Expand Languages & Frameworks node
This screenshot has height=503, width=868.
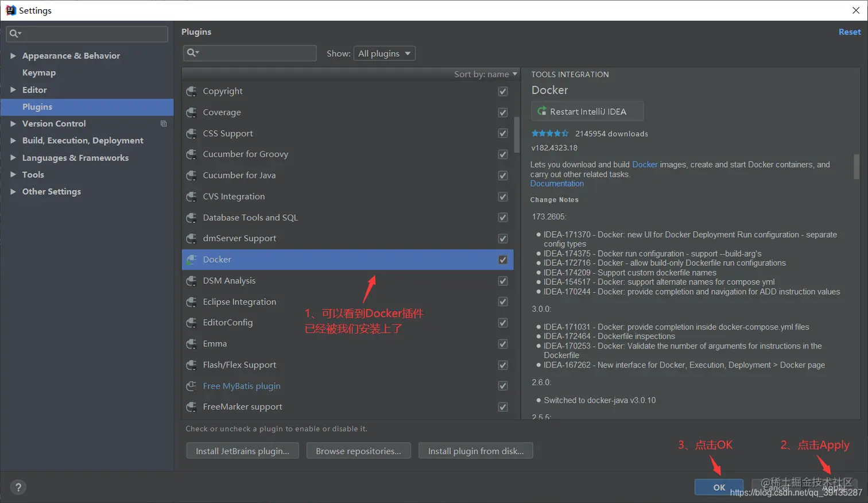coord(13,157)
